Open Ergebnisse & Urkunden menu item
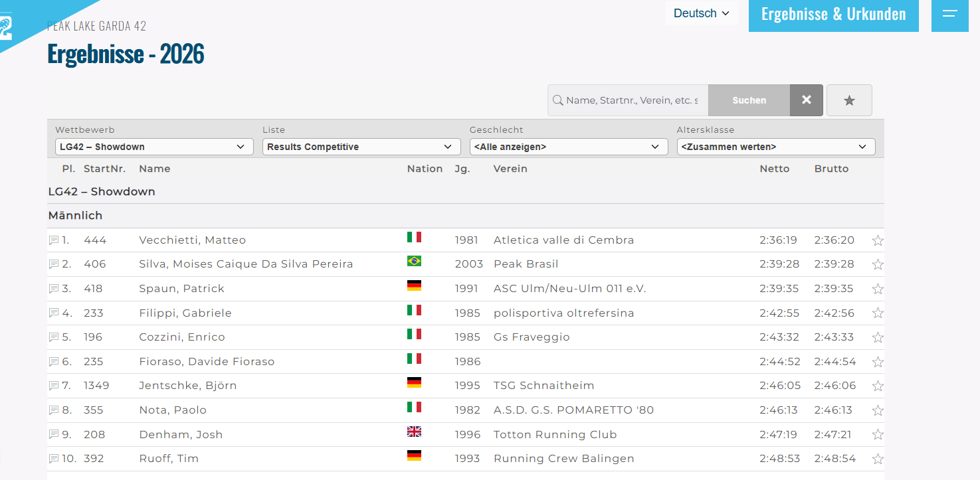 point(833,15)
